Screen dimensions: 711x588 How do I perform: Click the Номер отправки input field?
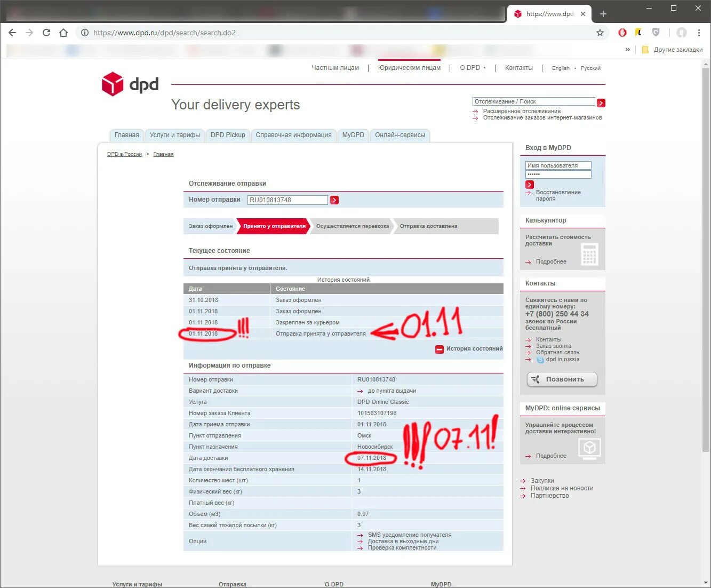287,200
